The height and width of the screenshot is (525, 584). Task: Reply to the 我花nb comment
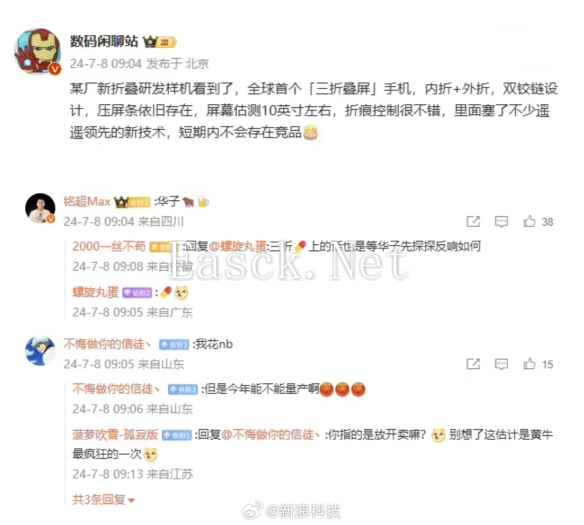(x=501, y=364)
